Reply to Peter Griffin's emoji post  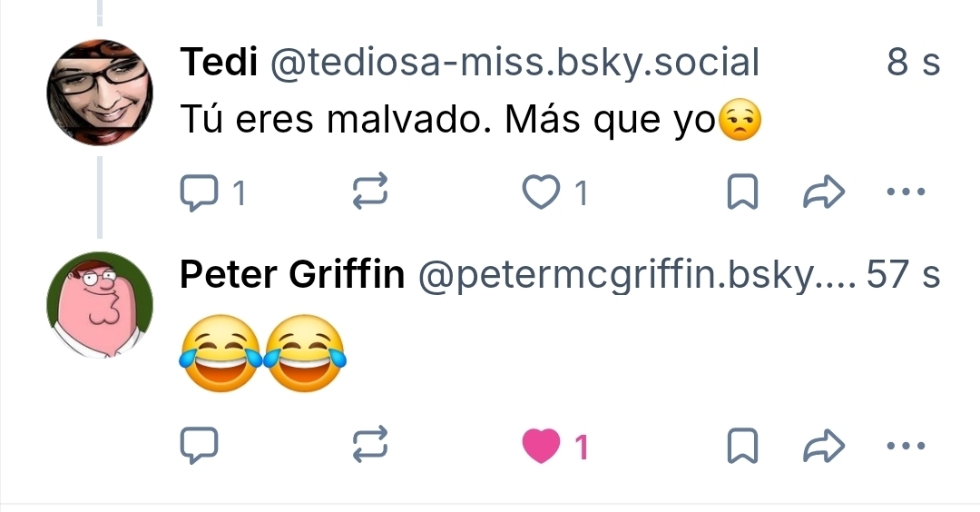point(200,445)
